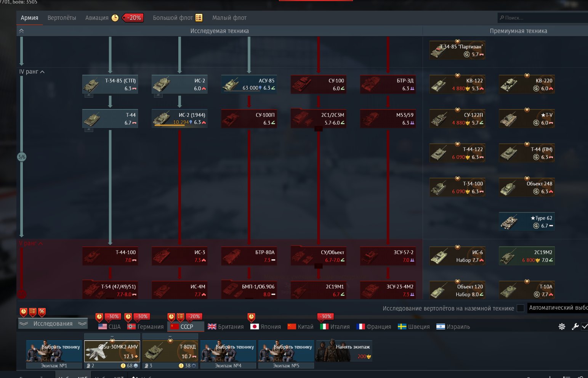Select the ИС-2 tank tile
This screenshot has height=378, width=588.
click(179, 84)
